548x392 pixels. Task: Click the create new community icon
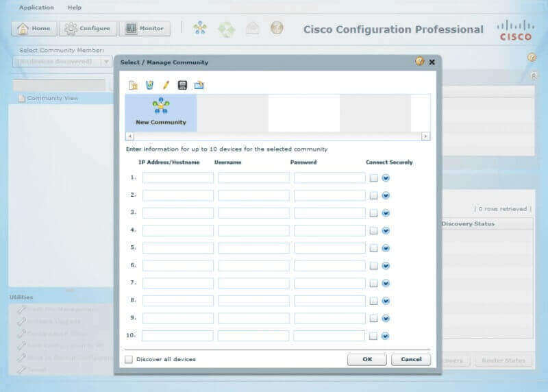click(133, 85)
